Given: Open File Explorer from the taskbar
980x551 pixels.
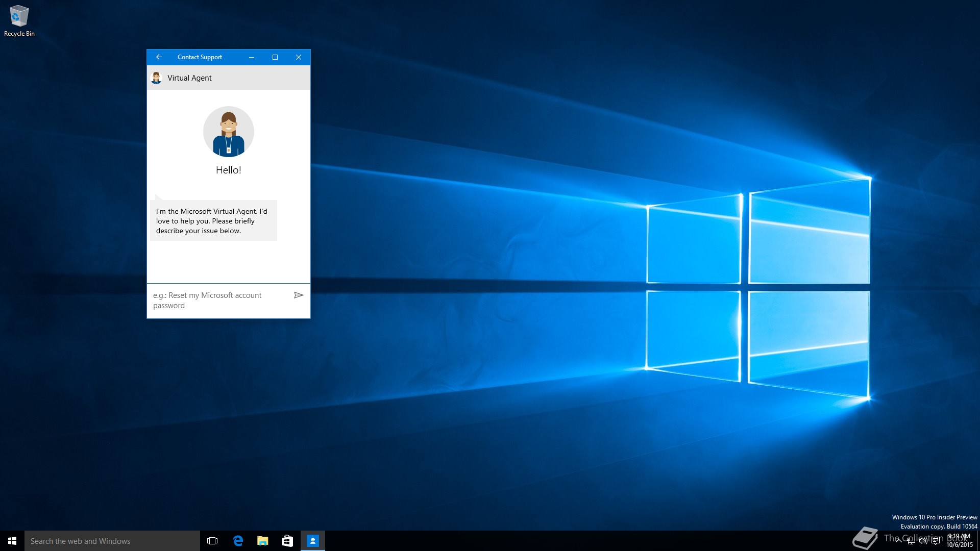Looking at the screenshot, I should click(x=263, y=541).
